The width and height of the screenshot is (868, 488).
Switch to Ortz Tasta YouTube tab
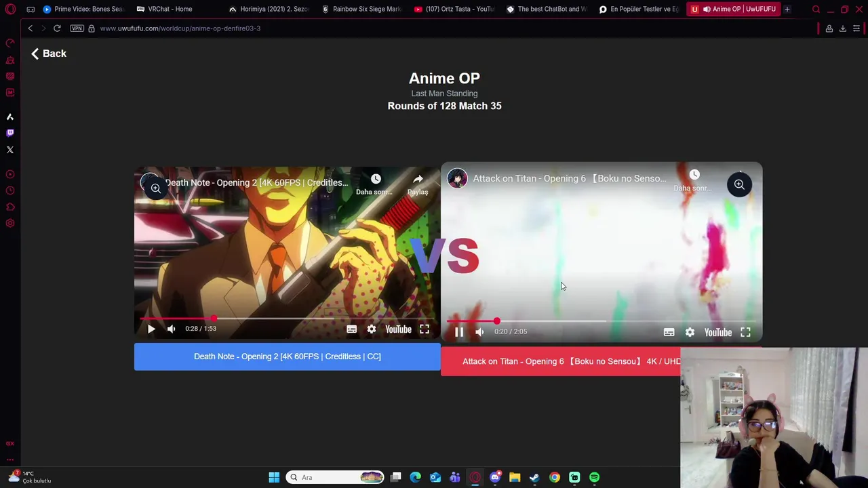pyautogui.click(x=454, y=9)
